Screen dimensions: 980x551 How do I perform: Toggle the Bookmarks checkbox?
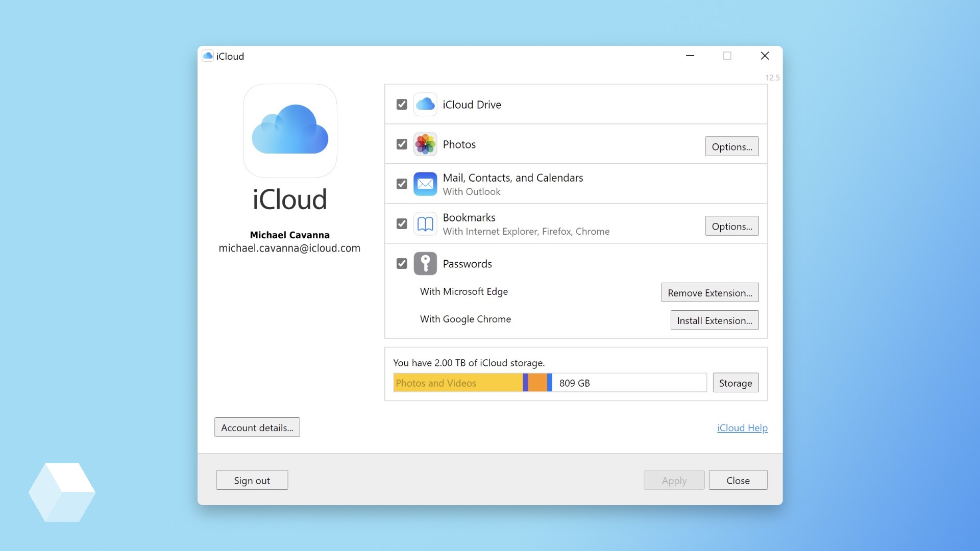point(402,224)
